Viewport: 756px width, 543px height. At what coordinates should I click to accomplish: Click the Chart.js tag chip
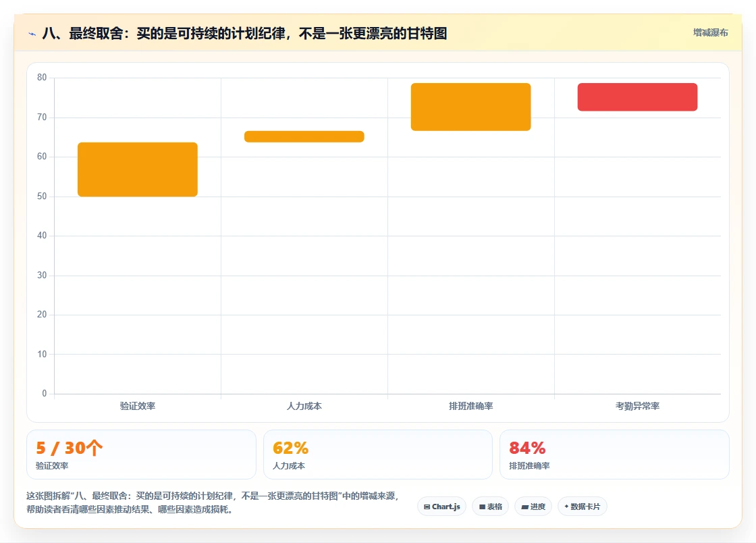(441, 507)
